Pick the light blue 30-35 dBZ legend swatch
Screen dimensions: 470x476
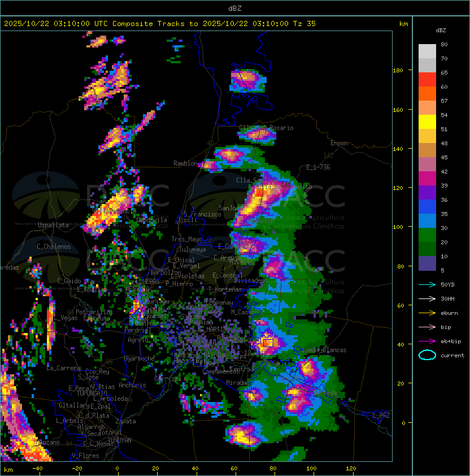click(x=427, y=221)
